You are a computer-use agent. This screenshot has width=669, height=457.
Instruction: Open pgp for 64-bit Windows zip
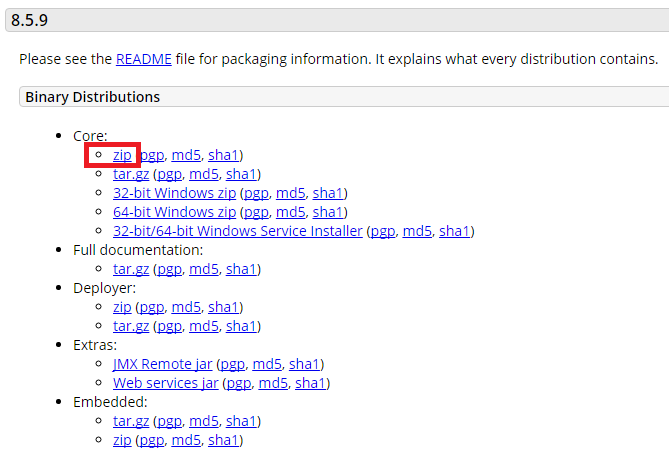point(256,212)
